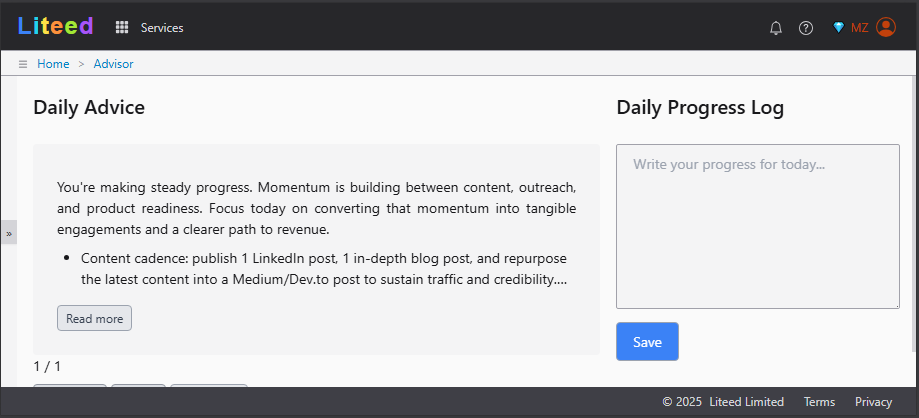
Task: Expand advice with Read more
Action: (x=94, y=319)
